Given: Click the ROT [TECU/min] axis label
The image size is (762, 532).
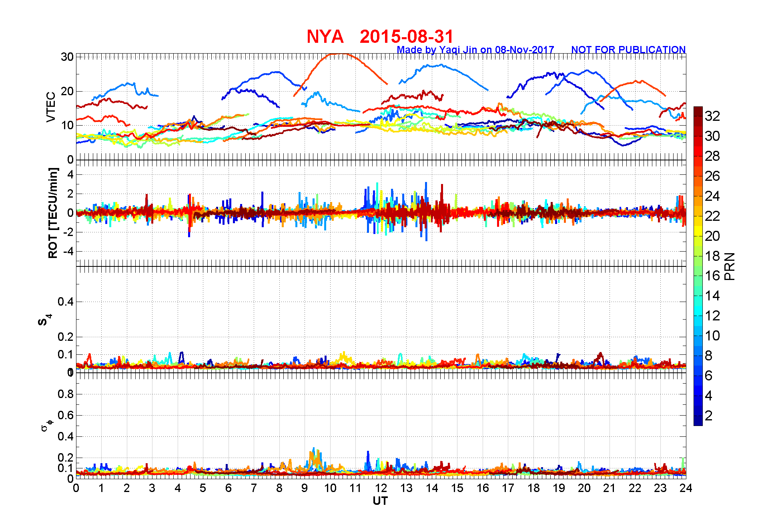Looking at the screenshot, I should [x=52, y=213].
